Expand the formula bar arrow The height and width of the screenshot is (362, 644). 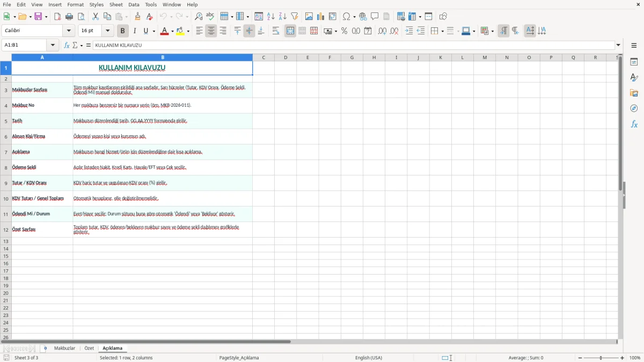(618, 46)
